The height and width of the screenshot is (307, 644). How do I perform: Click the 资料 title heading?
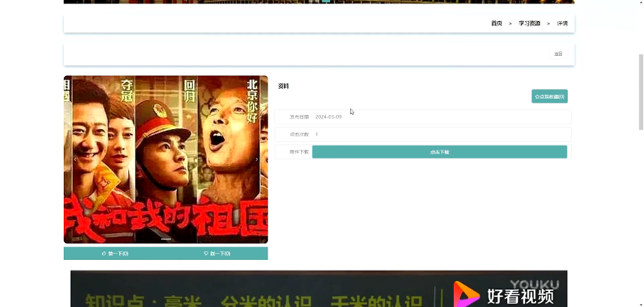pos(284,86)
